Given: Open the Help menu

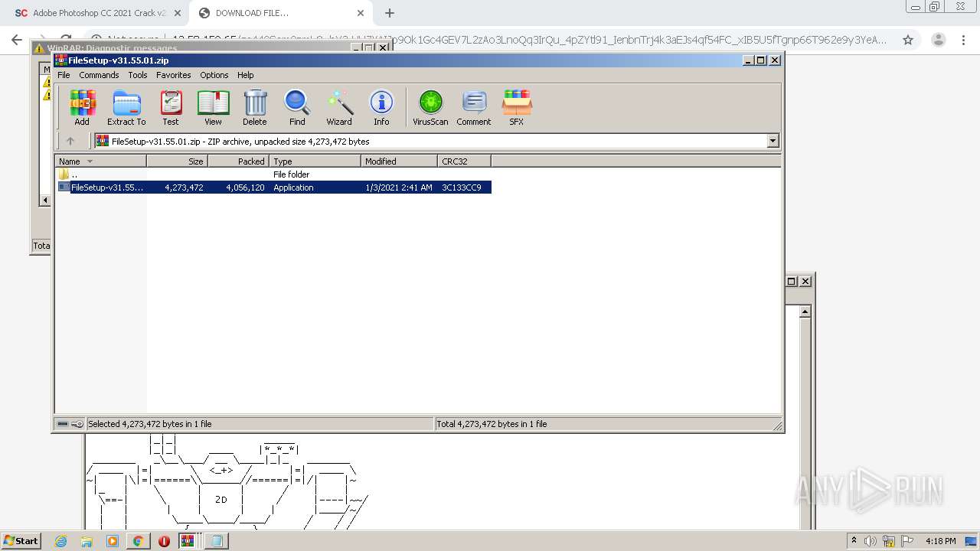Looking at the screenshot, I should coord(246,75).
